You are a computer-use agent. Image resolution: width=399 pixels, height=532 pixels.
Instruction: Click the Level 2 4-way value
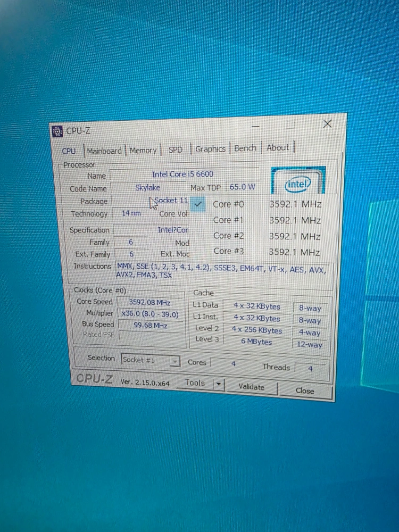310,332
